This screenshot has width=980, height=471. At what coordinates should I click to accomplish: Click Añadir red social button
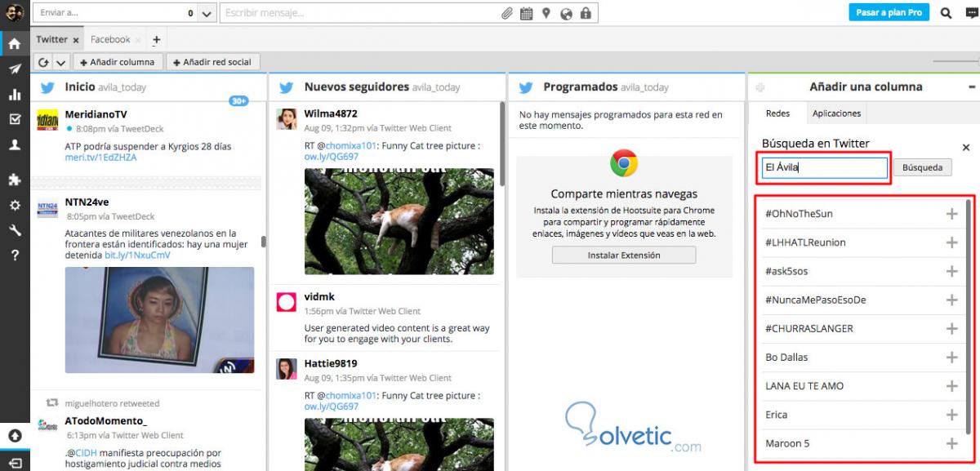tap(213, 62)
